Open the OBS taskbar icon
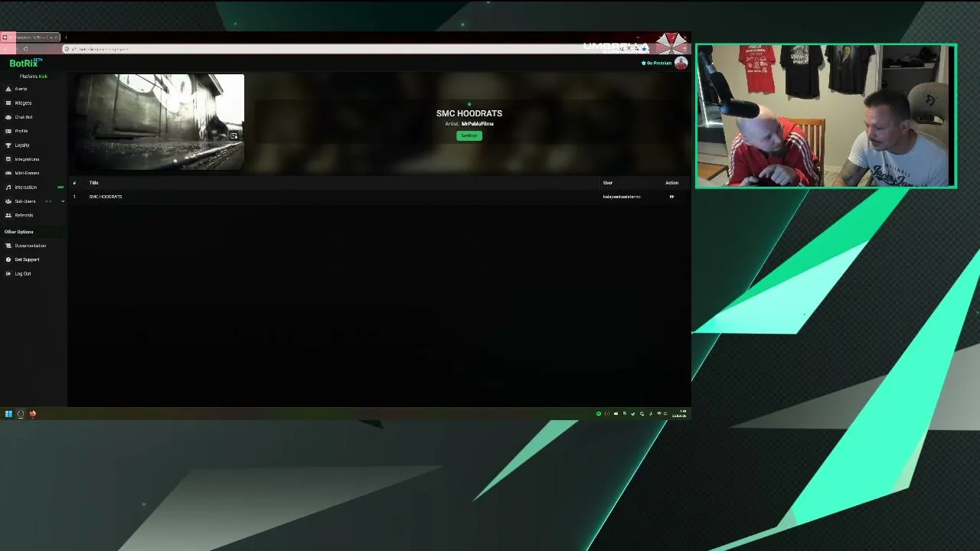This screenshot has width=980, height=551. pyautogui.click(x=21, y=414)
